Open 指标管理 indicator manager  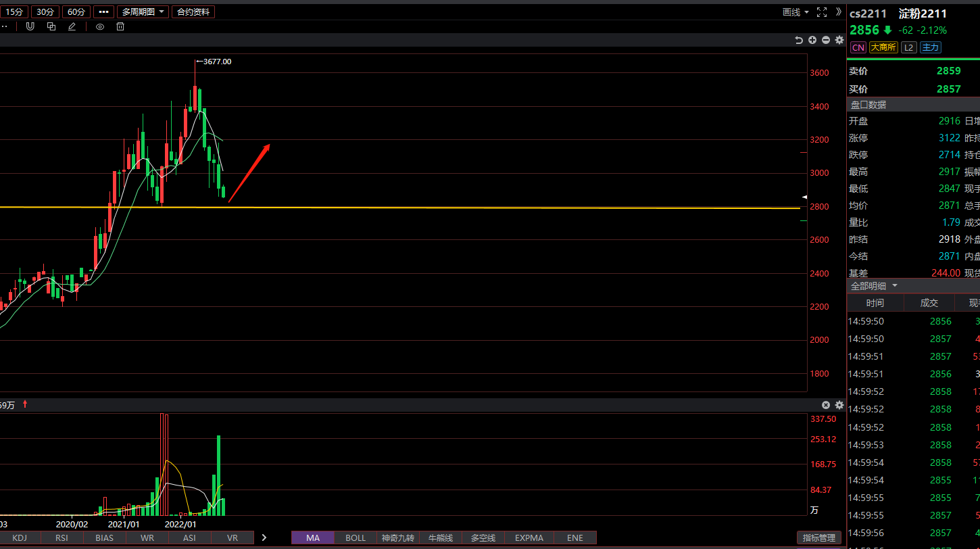click(819, 538)
